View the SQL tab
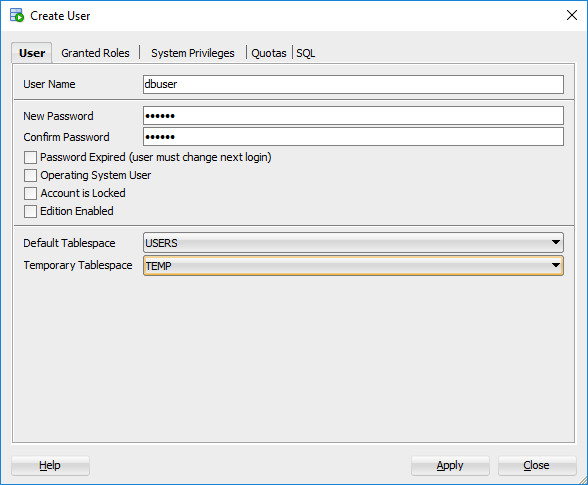Image resolution: width=588 pixels, height=485 pixels. point(306,53)
